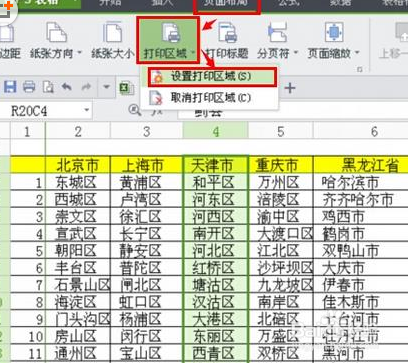Choose 取消打印区域(C) from the menu

[x=209, y=98]
